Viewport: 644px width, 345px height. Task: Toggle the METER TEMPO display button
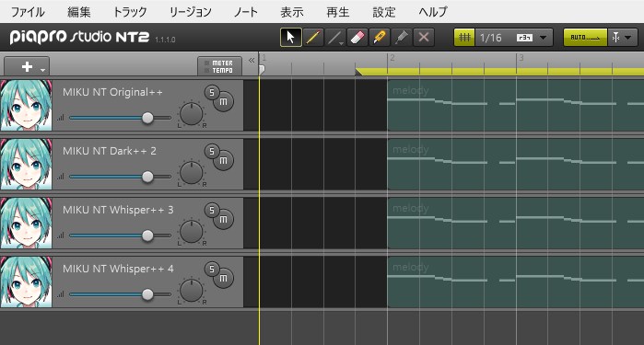tap(219, 66)
